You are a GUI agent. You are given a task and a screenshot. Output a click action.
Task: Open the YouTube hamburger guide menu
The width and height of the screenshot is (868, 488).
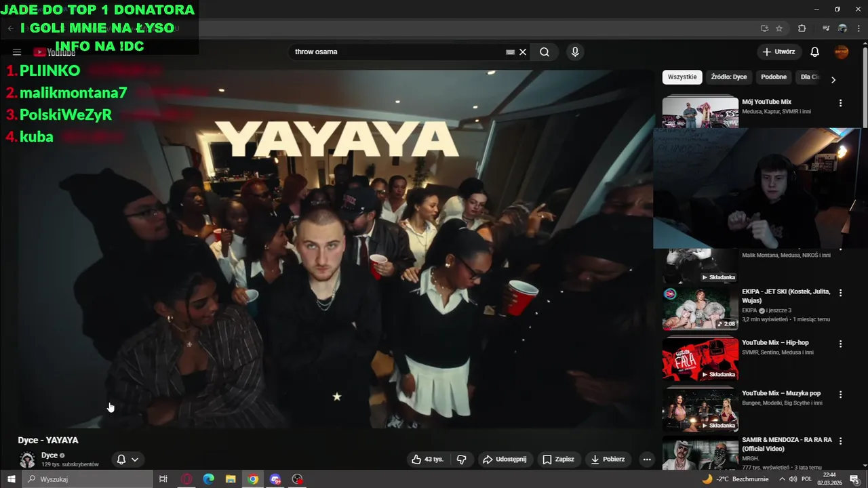tap(17, 52)
